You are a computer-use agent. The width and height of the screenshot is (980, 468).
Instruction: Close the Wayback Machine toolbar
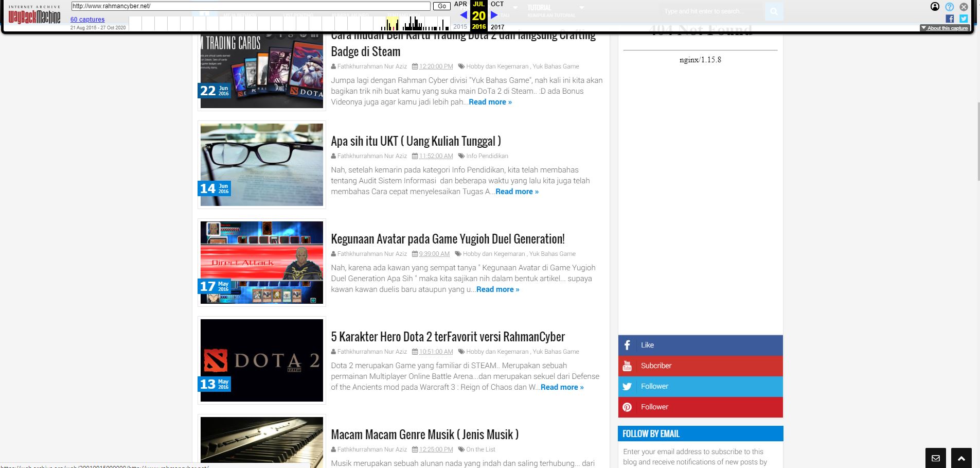click(x=964, y=7)
